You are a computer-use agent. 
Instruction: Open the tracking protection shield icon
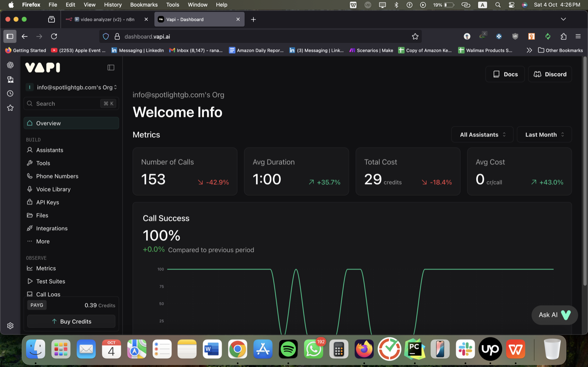click(106, 36)
